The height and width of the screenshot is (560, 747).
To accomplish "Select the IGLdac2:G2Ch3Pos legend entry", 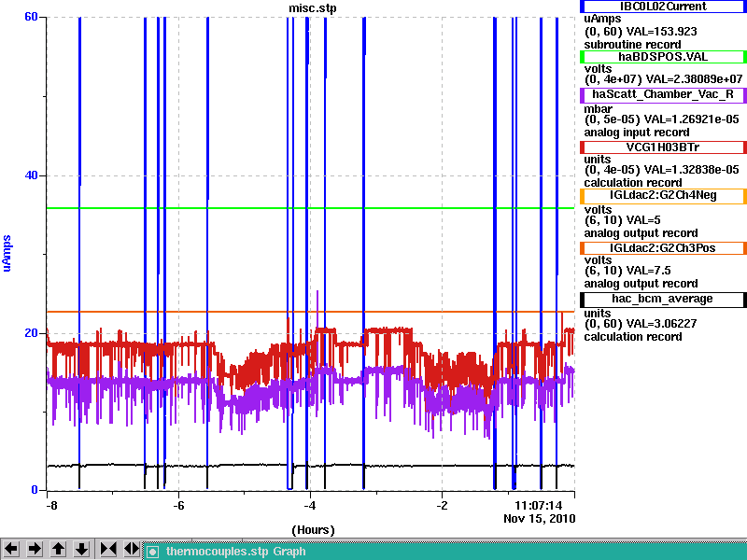I will [663, 248].
